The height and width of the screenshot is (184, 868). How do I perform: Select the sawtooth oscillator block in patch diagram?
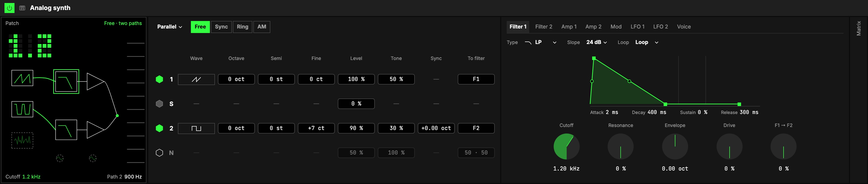[x=22, y=78]
